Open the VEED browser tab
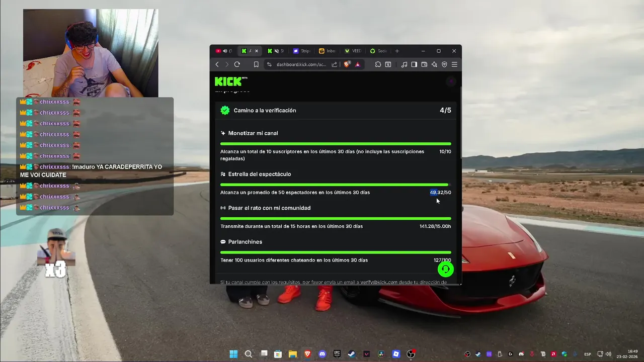 353,51
